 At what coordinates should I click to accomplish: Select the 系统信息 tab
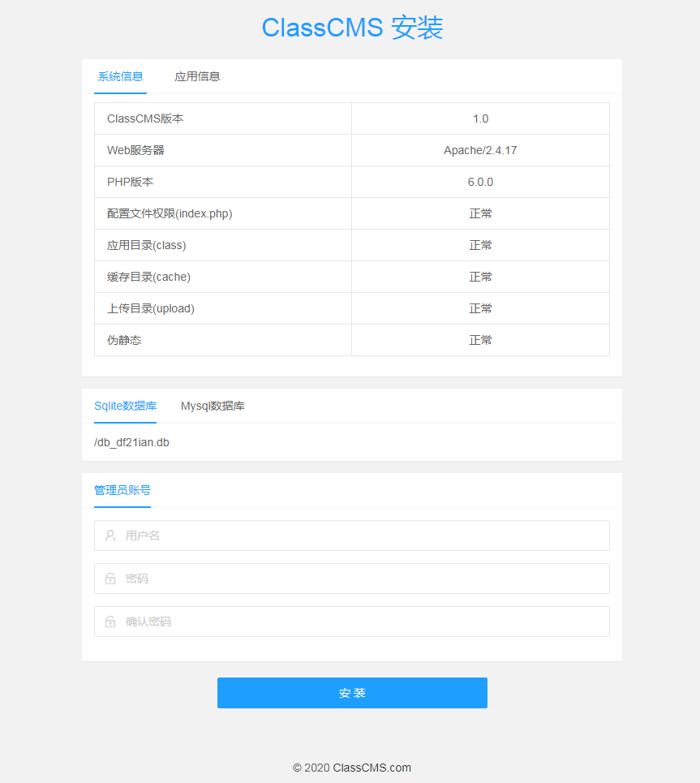[120, 76]
